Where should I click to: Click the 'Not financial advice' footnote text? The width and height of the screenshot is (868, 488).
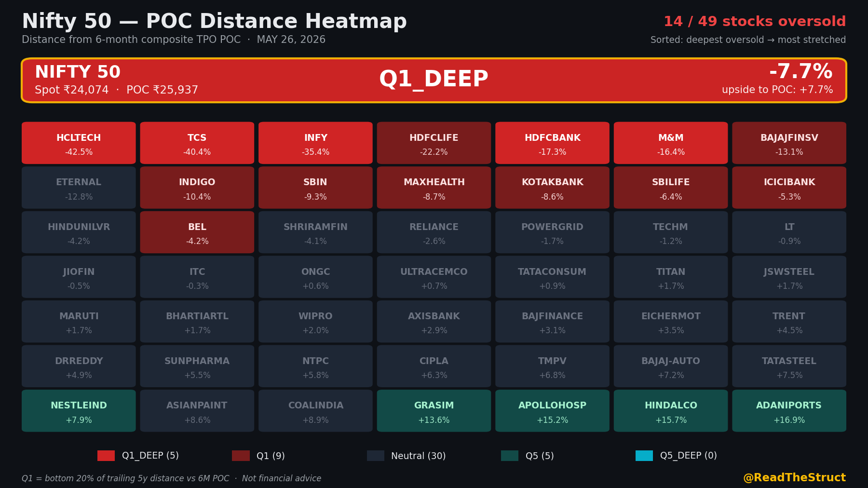coord(282,478)
